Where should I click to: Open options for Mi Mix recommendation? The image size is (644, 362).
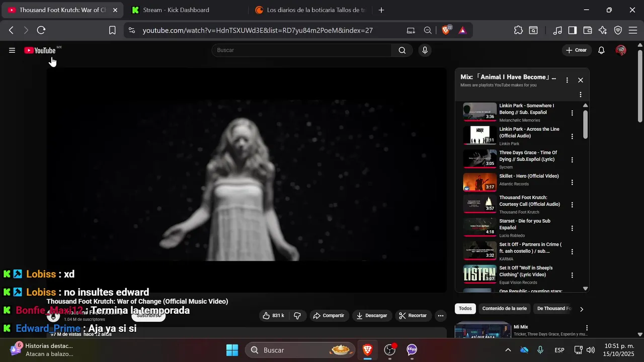pos(587,328)
